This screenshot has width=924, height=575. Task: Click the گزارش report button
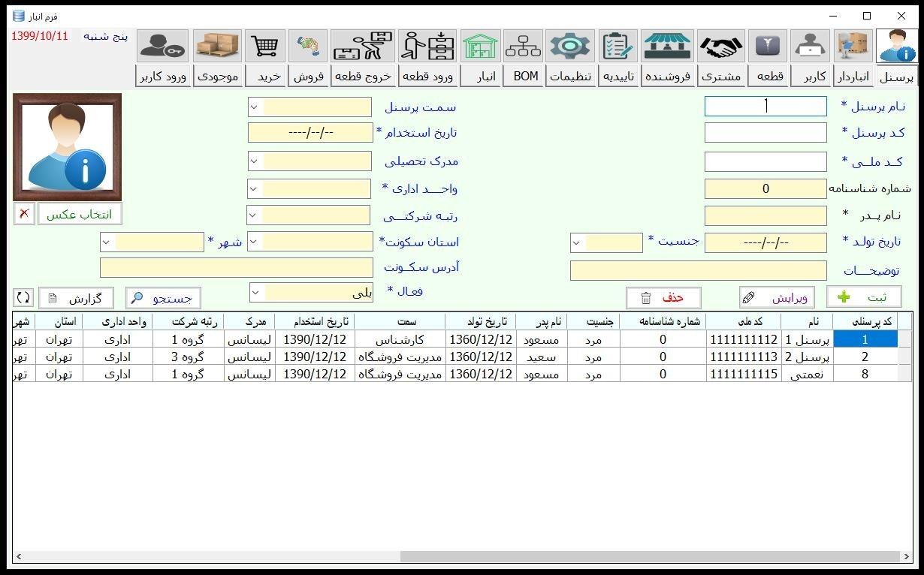[x=76, y=298]
